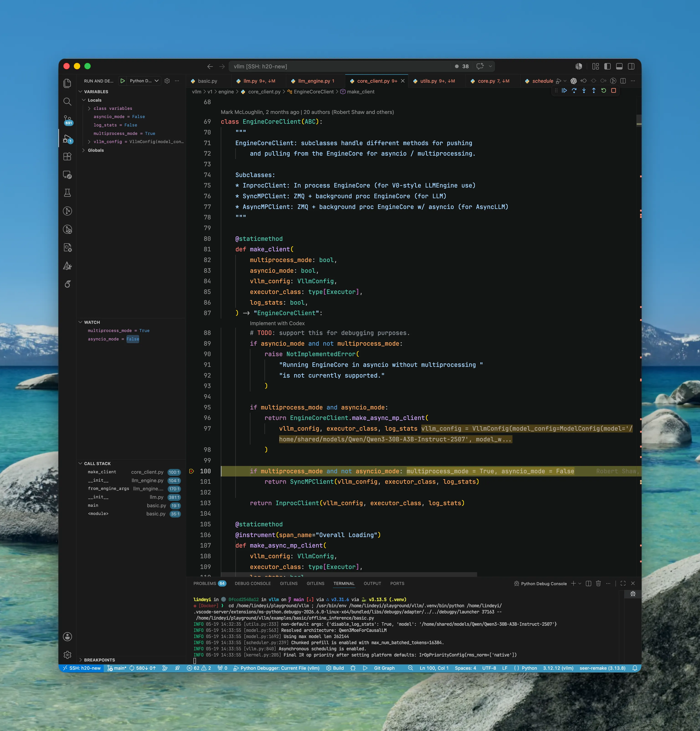700x731 pixels.
Task: Click Step Into in the debug toolbar
Action: [x=584, y=91]
